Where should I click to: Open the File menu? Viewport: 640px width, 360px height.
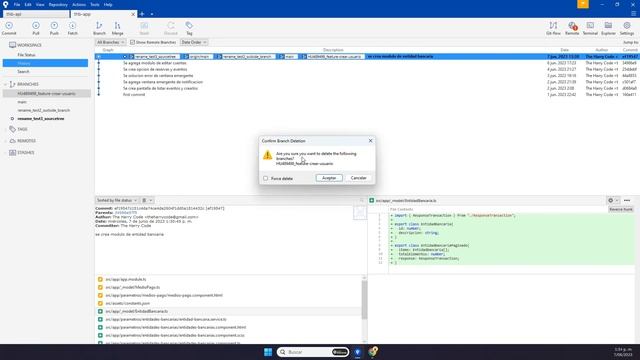pyautogui.click(x=17, y=4)
